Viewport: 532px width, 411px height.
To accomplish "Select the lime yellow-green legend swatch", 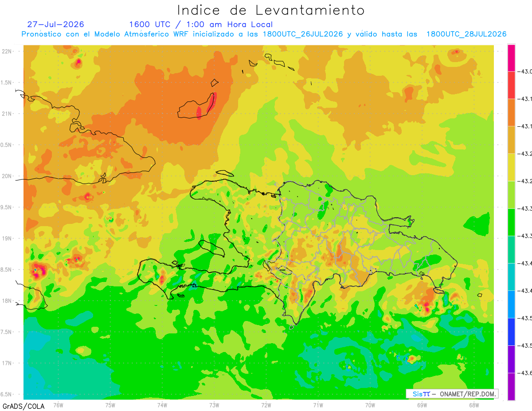I will click(511, 195).
